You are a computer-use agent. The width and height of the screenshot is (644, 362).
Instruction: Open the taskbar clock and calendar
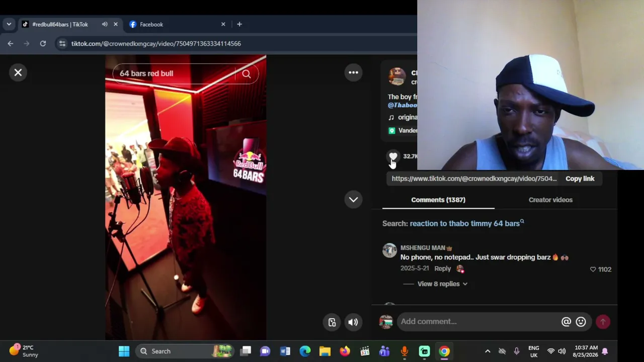(586, 351)
